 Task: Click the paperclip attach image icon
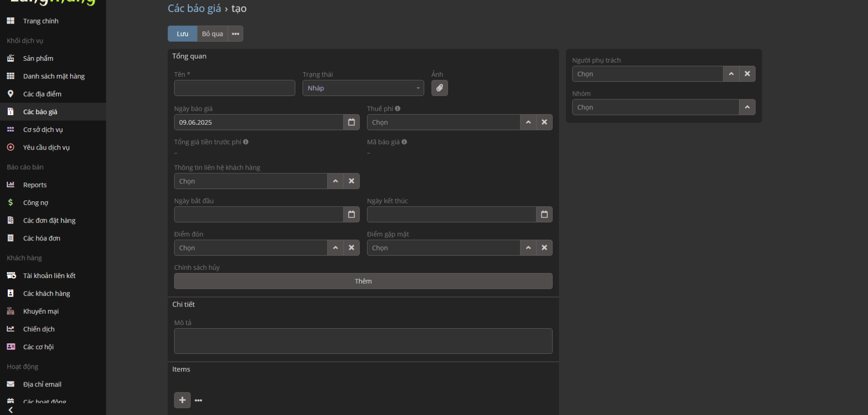tap(439, 88)
